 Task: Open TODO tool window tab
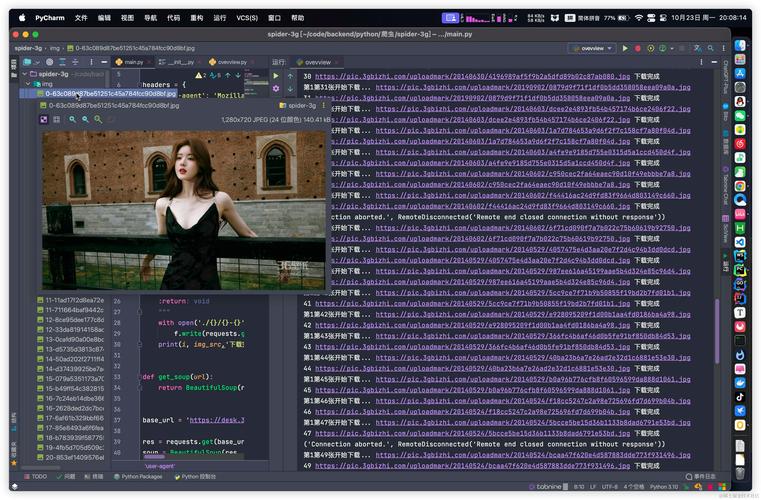coord(36,477)
